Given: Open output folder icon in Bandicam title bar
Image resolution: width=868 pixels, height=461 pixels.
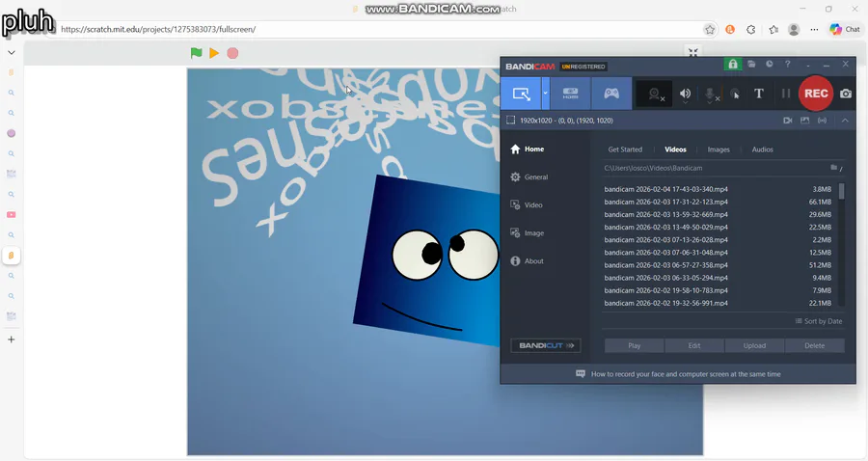Looking at the screenshot, I should [x=751, y=65].
